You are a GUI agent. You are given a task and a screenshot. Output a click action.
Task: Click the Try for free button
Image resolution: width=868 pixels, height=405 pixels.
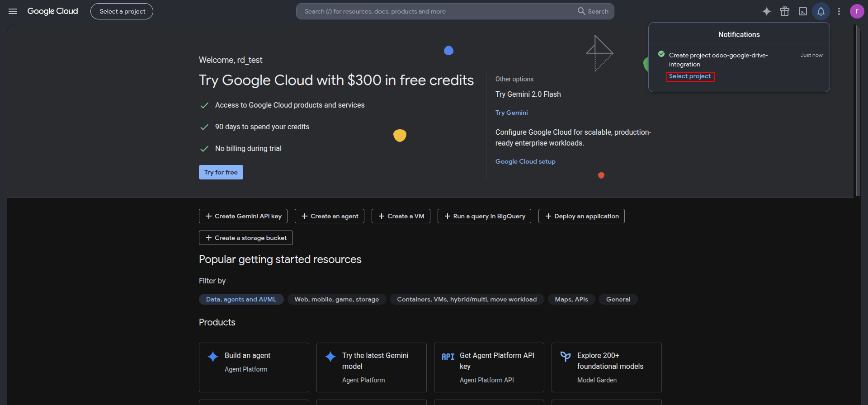point(221,172)
